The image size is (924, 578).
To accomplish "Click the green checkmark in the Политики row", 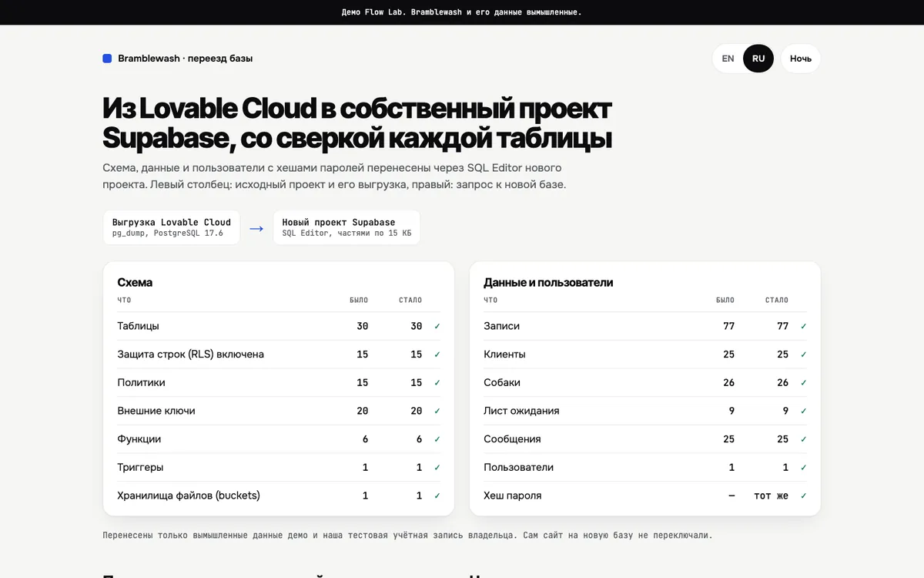I will [437, 382].
